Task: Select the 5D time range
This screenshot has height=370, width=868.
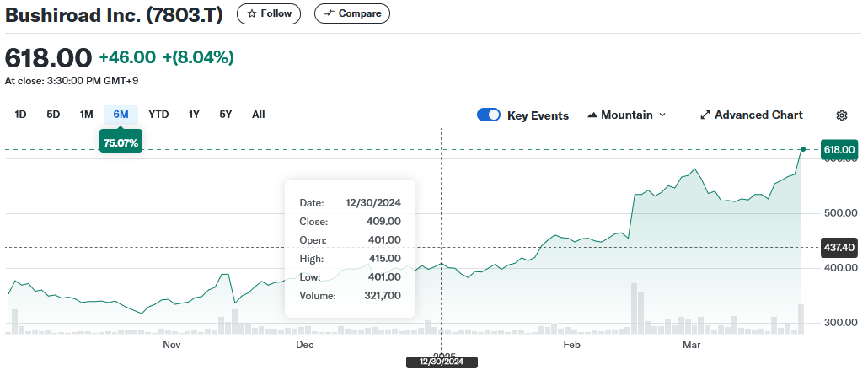Action: click(x=53, y=115)
